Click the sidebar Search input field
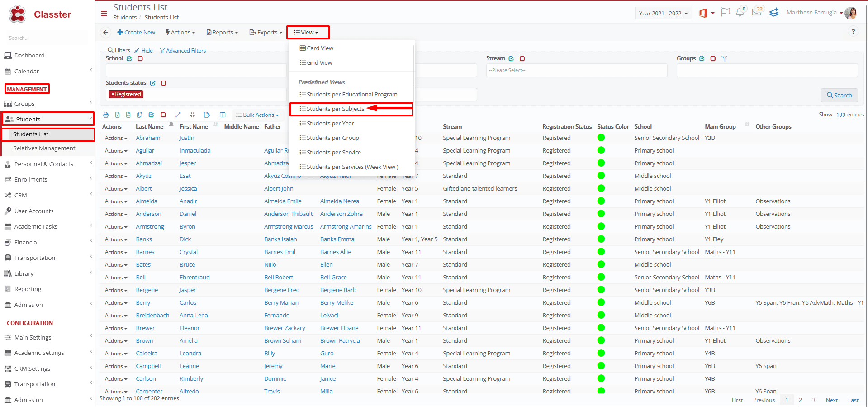 [x=47, y=38]
